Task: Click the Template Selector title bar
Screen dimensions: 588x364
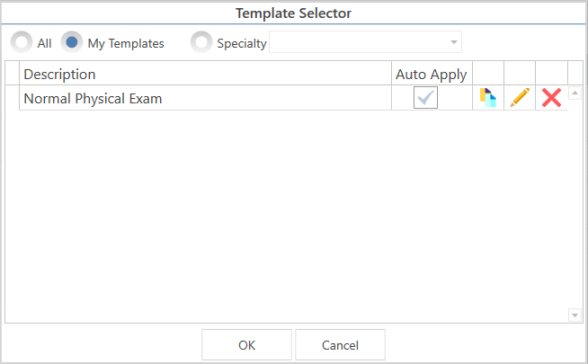Action: point(294,13)
